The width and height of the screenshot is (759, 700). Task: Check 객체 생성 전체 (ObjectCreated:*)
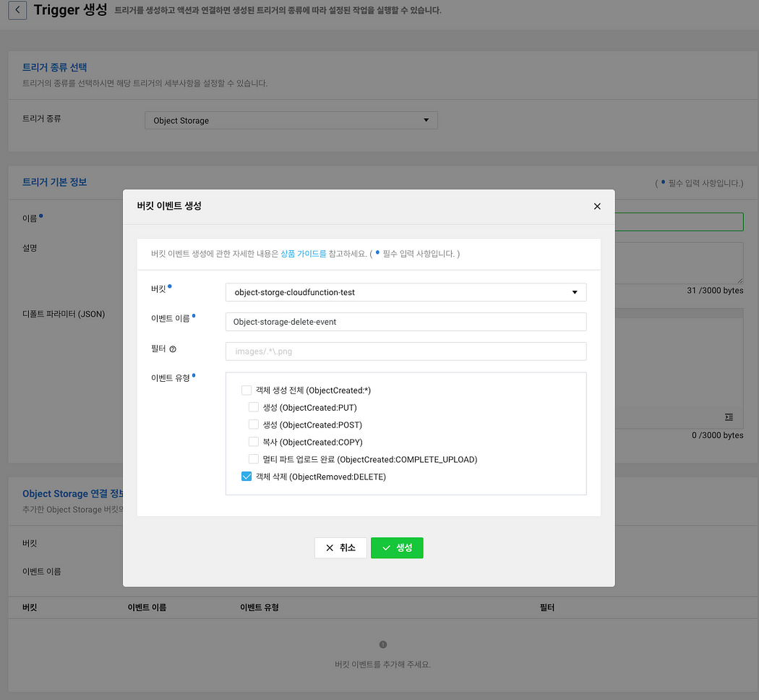point(246,390)
